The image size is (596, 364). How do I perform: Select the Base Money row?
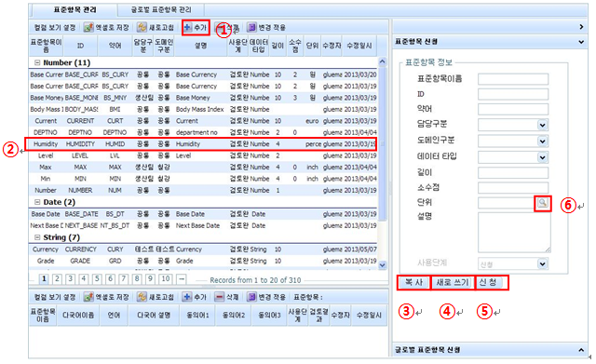click(x=203, y=98)
